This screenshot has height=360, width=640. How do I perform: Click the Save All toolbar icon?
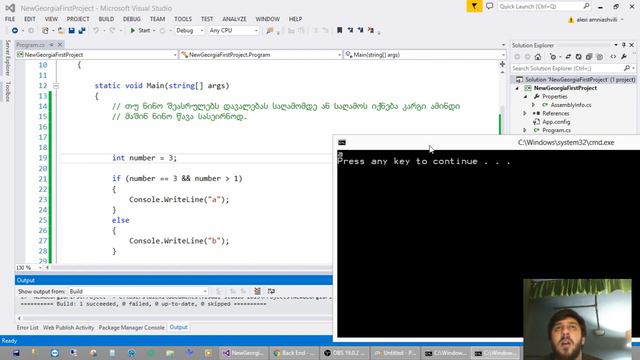82,31
